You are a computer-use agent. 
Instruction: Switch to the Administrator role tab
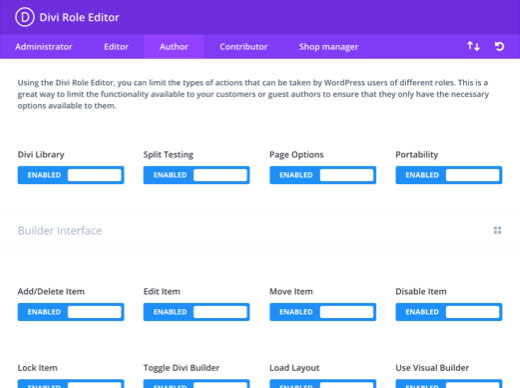44,47
